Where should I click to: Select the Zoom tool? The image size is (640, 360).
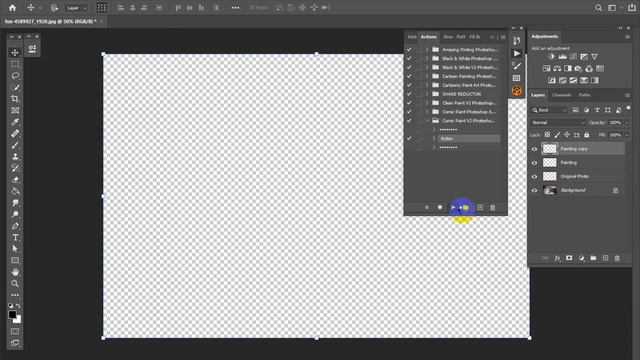click(x=15, y=283)
